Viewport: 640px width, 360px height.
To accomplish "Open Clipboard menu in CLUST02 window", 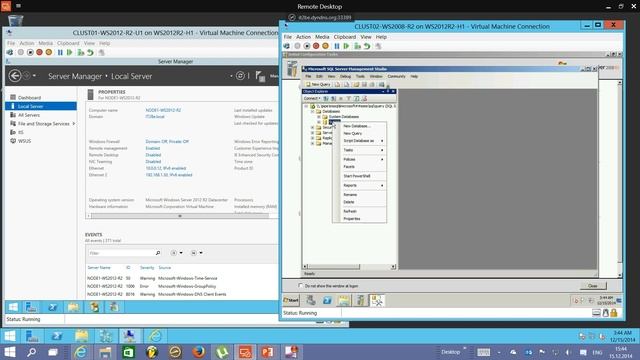I will click(344, 37).
